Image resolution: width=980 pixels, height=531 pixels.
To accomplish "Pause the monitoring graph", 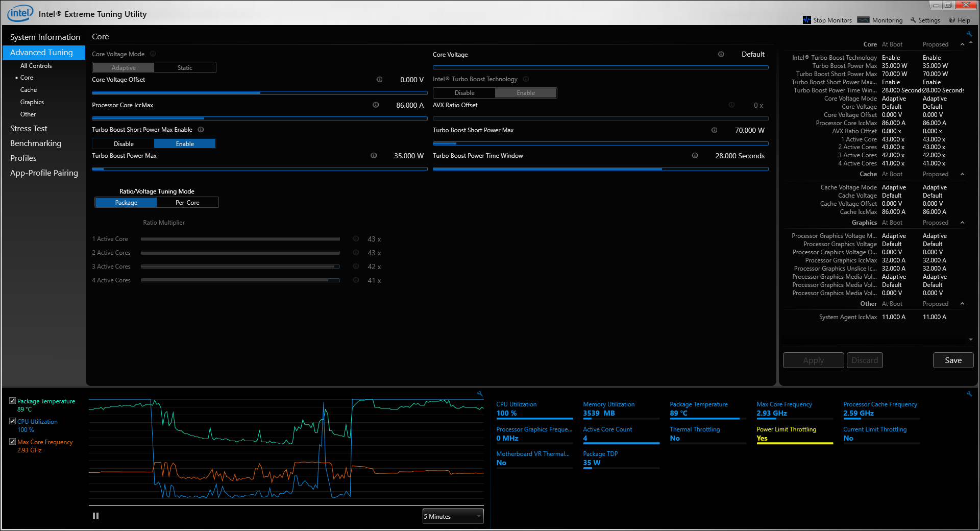I will tap(95, 516).
